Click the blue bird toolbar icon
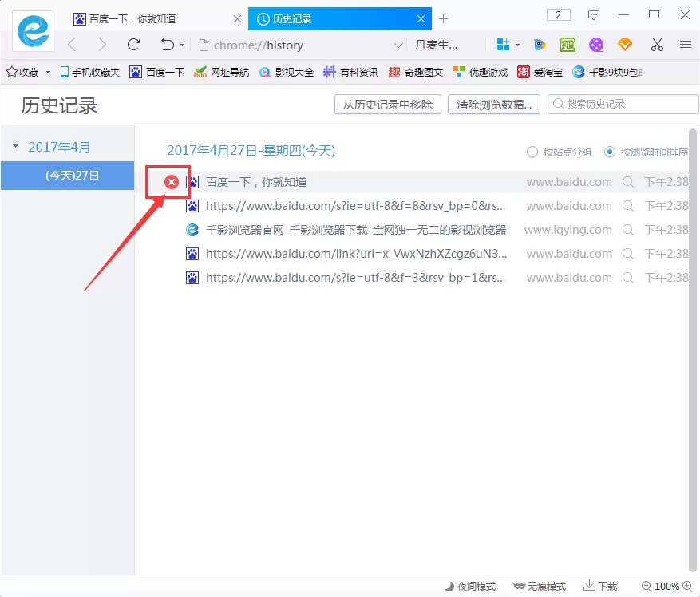 pyautogui.click(x=540, y=45)
